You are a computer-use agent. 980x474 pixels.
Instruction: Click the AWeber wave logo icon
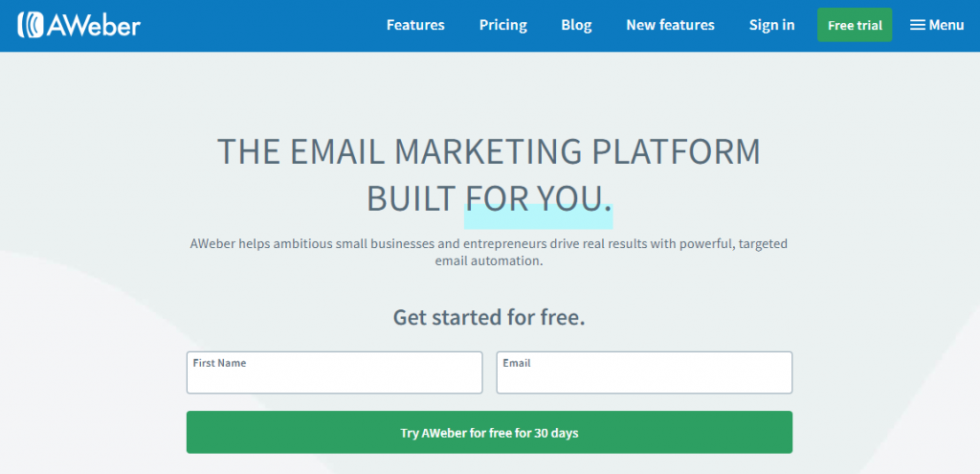(31, 25)
